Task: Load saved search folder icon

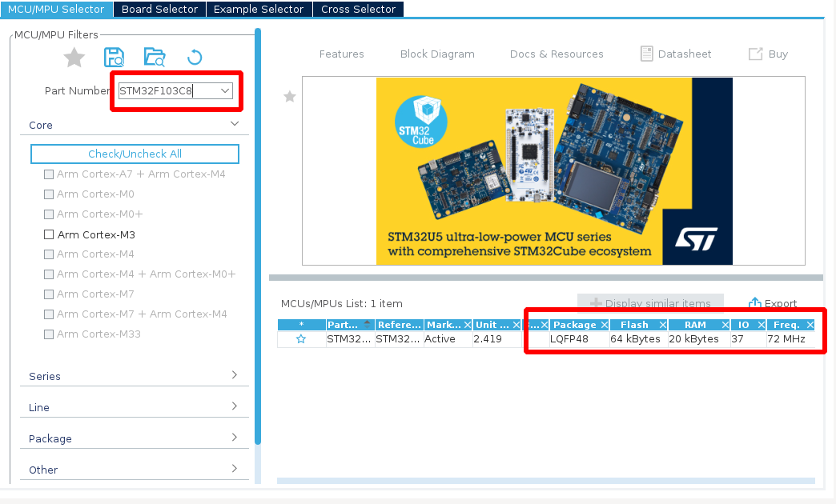Action: pos(155,57)
